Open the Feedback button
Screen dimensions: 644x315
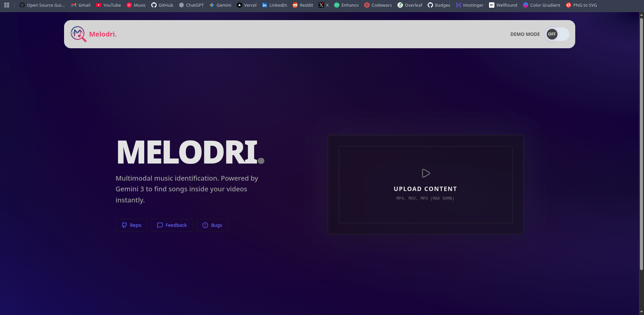tap(172, 225)
